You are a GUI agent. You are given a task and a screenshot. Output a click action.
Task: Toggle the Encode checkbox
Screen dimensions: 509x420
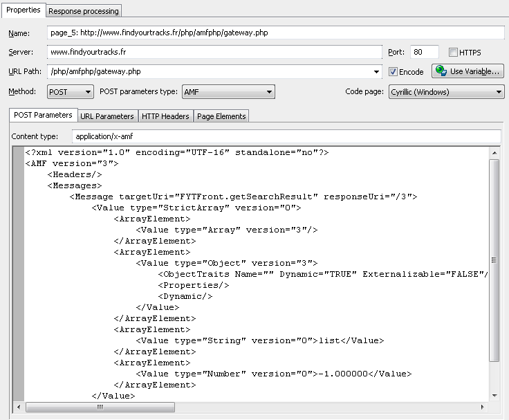(393, 72)
